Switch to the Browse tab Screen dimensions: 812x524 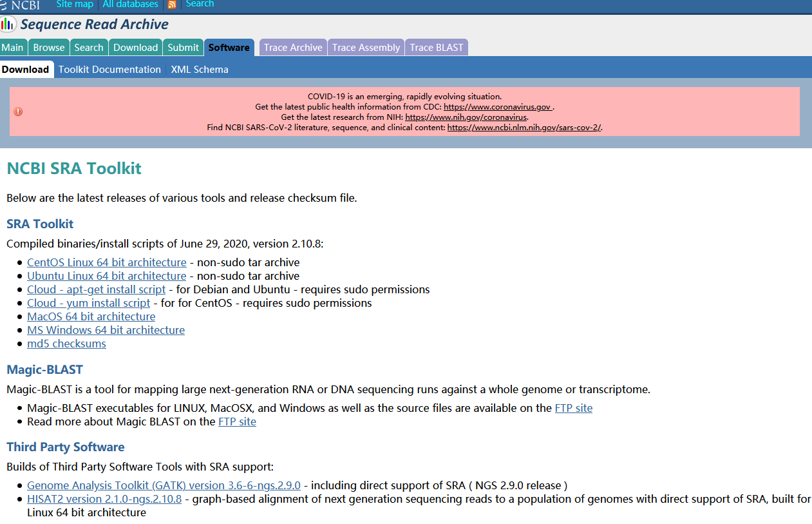coord(48,47)
